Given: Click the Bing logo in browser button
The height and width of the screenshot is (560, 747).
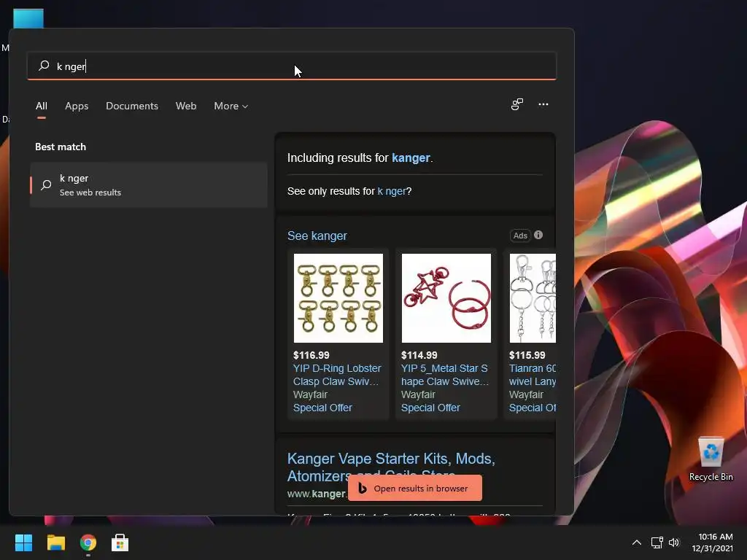Looking at the screenshot, I should [x=363, y=488].
